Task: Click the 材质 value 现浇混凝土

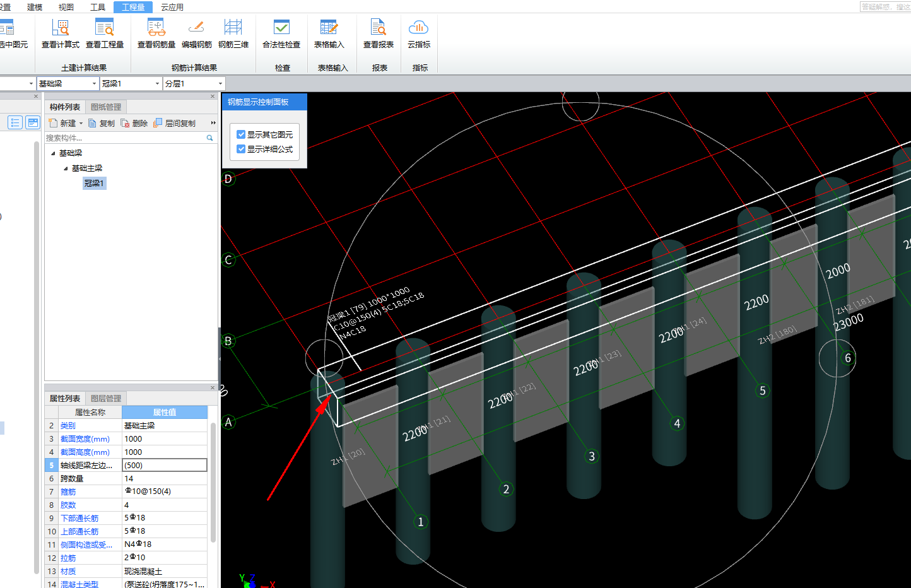Action: (x=165, y=572)
